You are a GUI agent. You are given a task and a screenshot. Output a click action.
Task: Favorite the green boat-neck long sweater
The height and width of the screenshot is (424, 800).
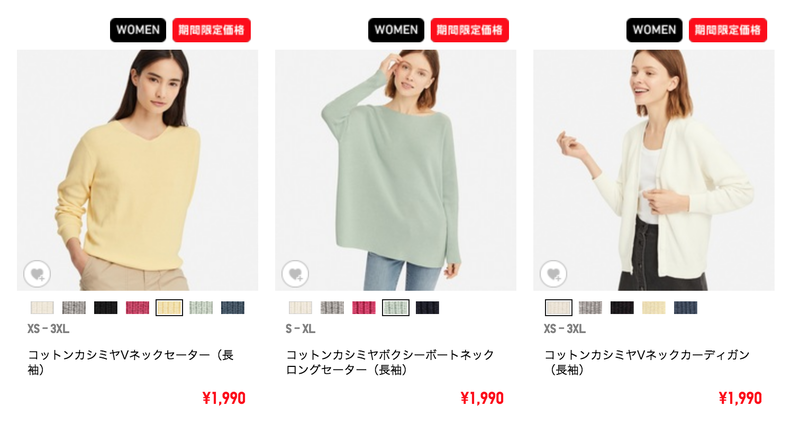coord(295,274)
